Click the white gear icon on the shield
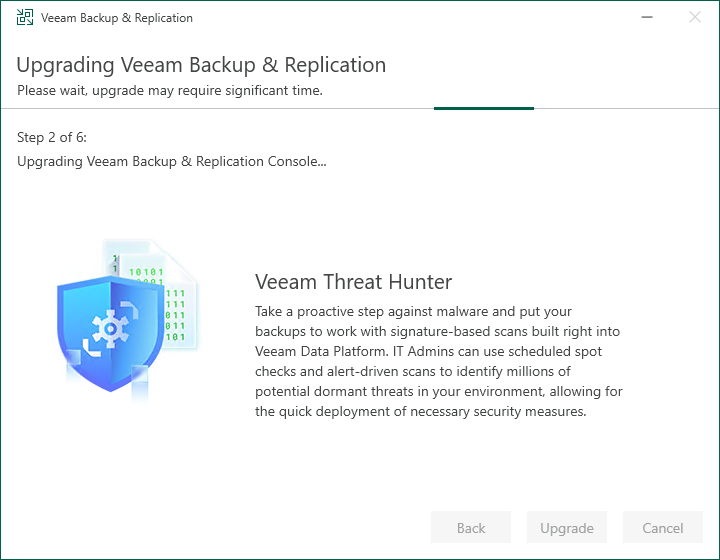Image resolution: width=720 pixels, height=560 pixels. point(110,329)
